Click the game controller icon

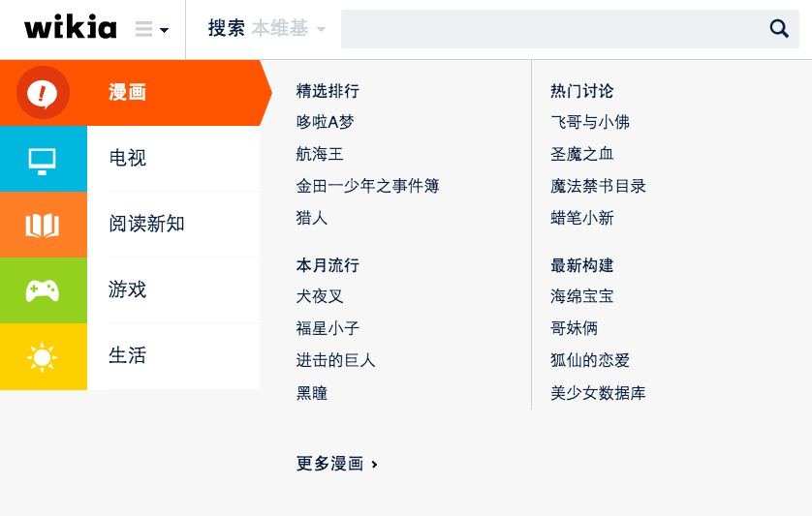pyautogui.click(x=43, y=290)
